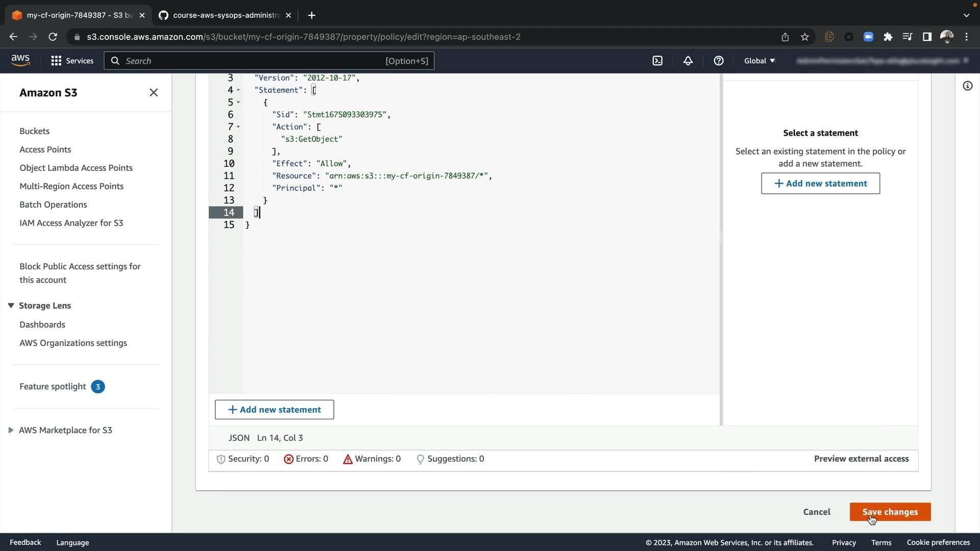Screen dimensions: 980x551
Task: Open AWS CloudShell icon in header
Action: 657,61
